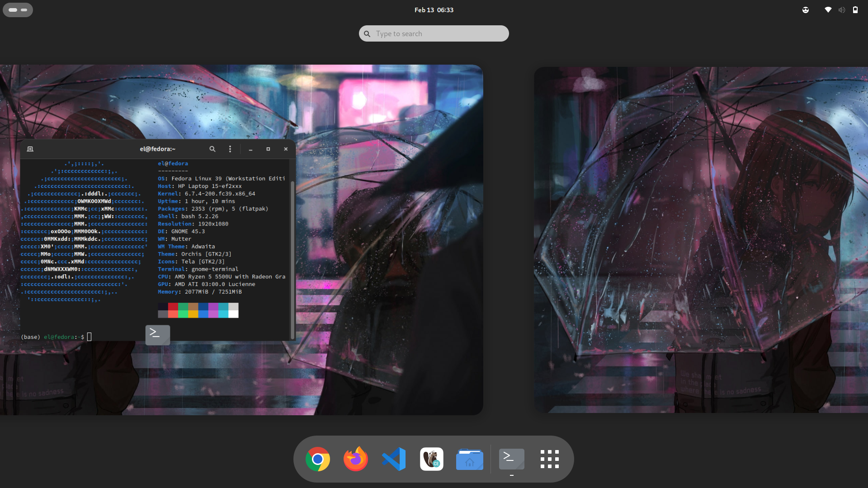Click the red color block in neofetch

click(173, 307)
